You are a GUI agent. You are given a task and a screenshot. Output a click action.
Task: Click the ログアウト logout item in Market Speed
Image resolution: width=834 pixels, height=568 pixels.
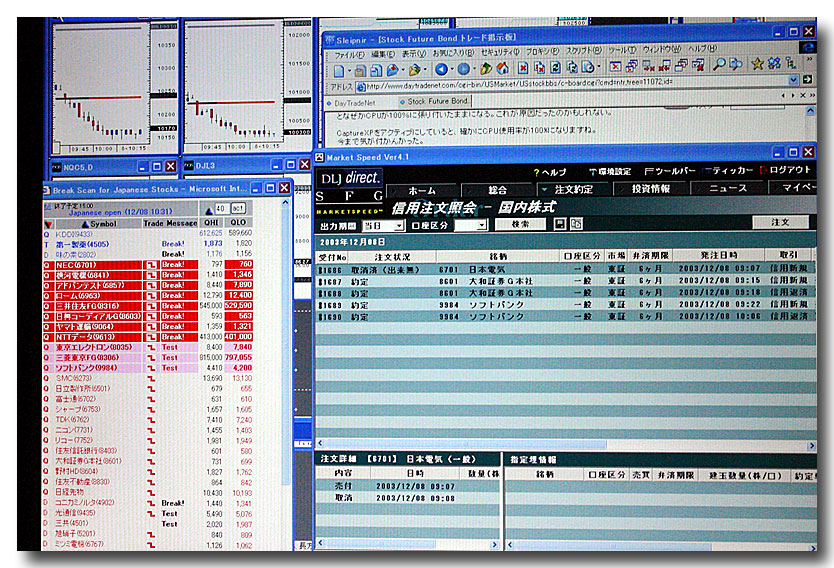(785, 170)
